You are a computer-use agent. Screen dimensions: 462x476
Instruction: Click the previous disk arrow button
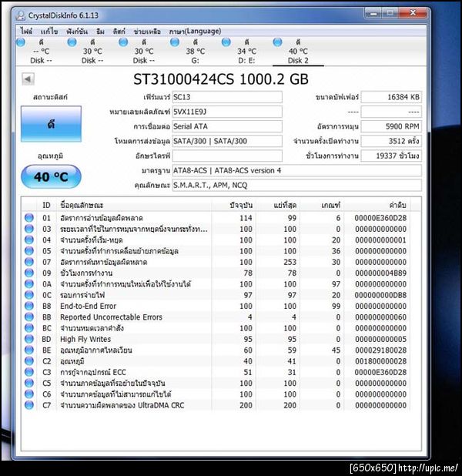click(28, 79)
